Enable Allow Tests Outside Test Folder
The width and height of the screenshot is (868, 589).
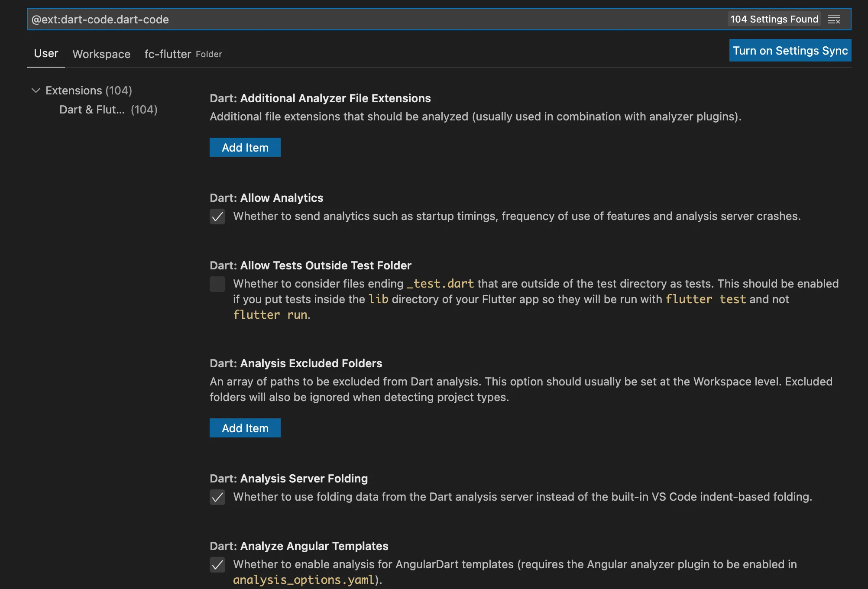coord(217,284)
